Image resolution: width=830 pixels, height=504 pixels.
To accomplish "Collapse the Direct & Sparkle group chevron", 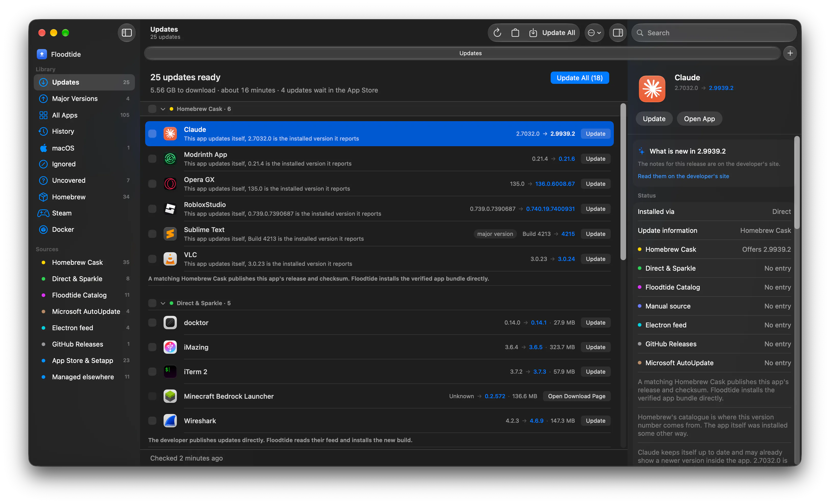I will [x=163, y=303].
